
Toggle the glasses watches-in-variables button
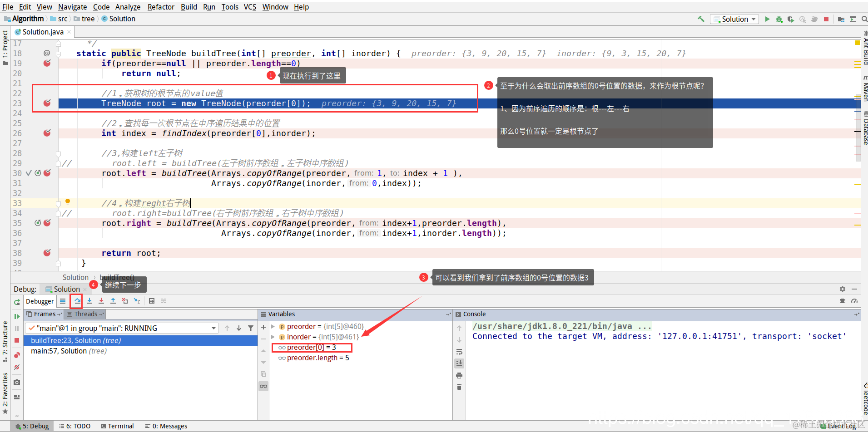tap(263, 386)
